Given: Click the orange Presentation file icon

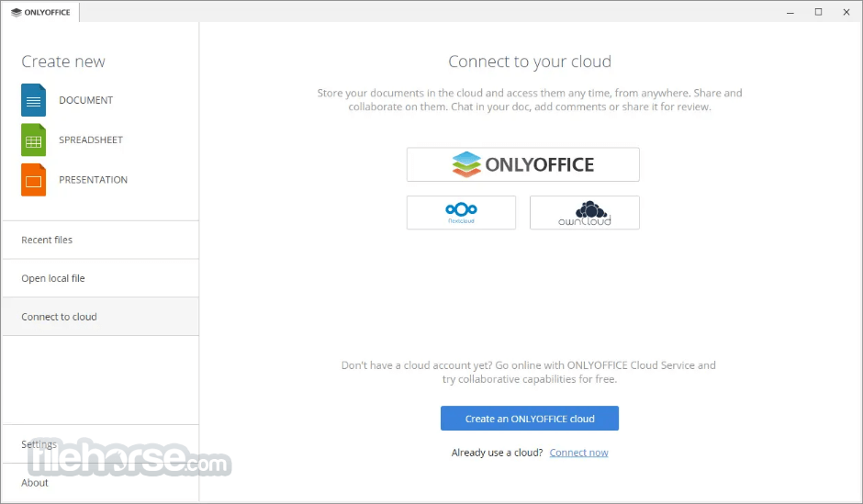Looking at the screenshot, I should pos(34,180).
